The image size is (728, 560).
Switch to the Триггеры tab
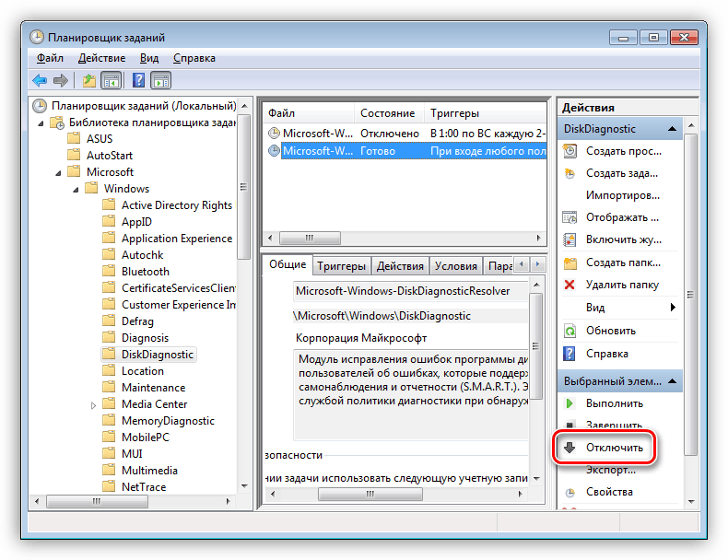click(x=341, y=266)
